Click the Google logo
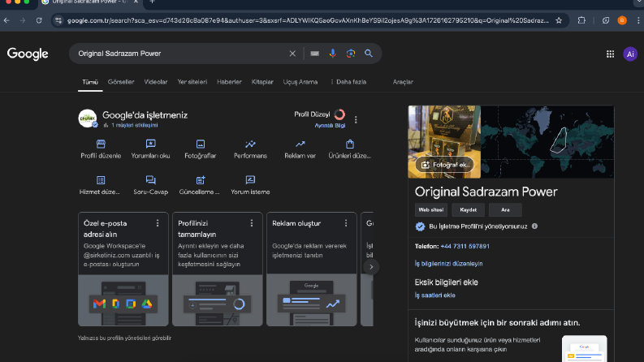Image resolution: width=644 pixels, height=362 pixels. (x=28, y=54)
